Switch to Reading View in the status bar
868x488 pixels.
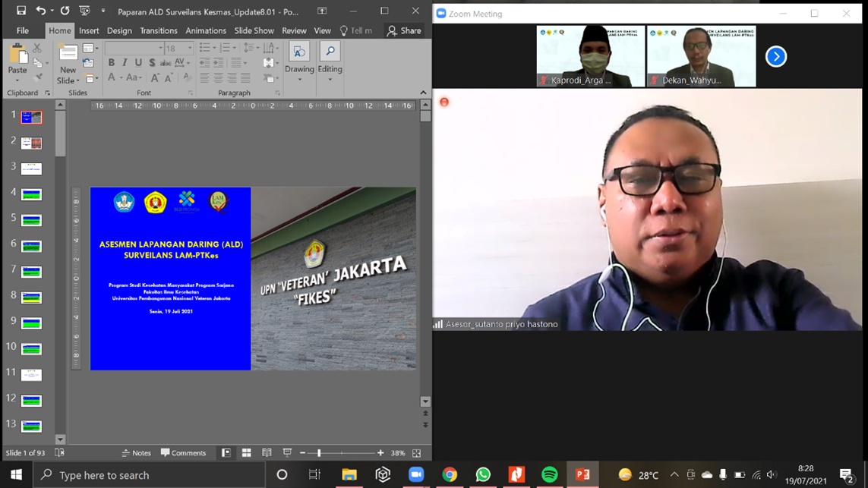tap(267, 453)
